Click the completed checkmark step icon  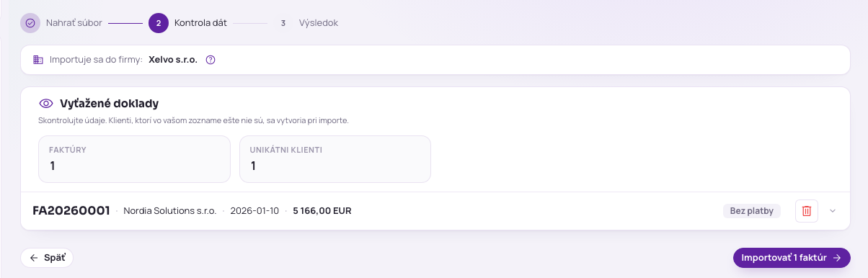point(30,23)
